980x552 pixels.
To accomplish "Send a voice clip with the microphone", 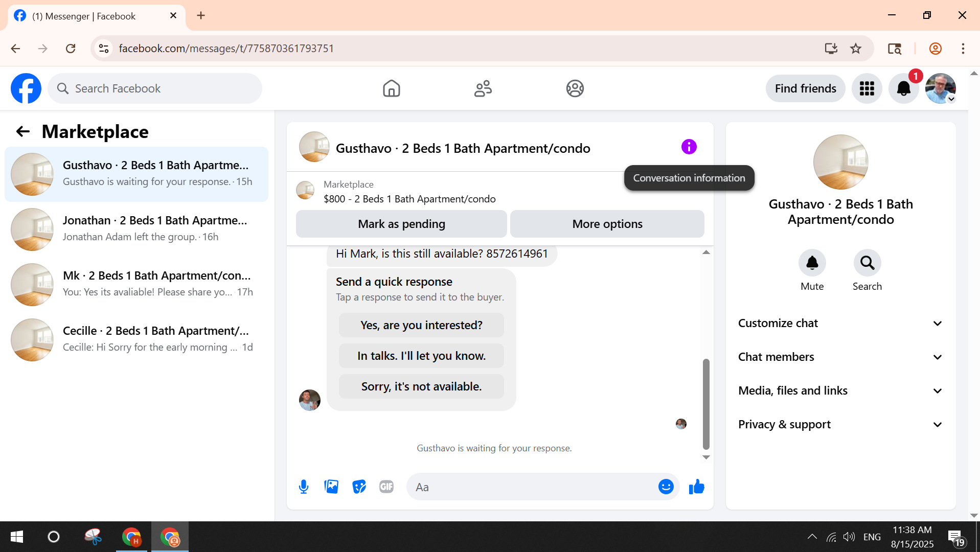I will pos(304,487).
